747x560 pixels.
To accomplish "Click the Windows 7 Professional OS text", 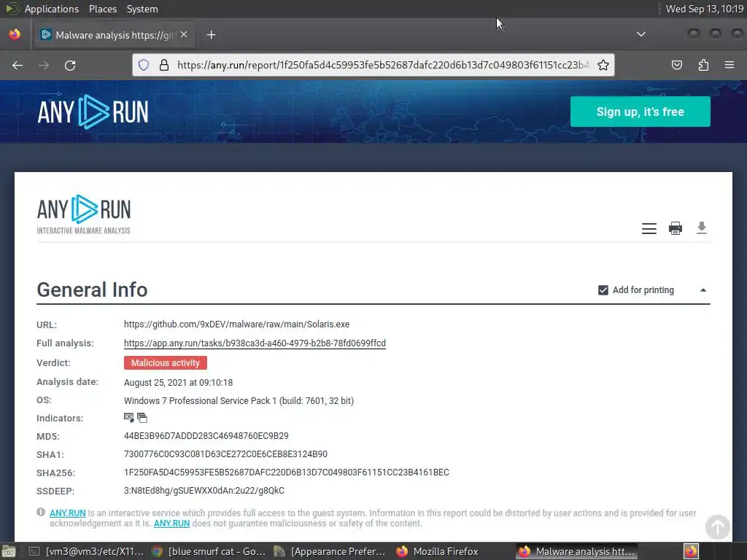I will pos(239,400).
